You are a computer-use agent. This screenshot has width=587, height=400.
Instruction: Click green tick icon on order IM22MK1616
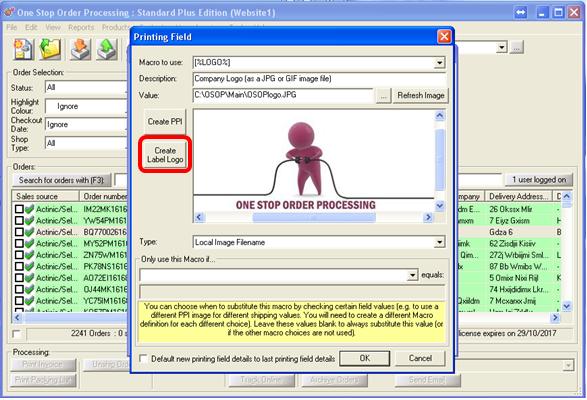pyautogui.click(x=29, y=209)
